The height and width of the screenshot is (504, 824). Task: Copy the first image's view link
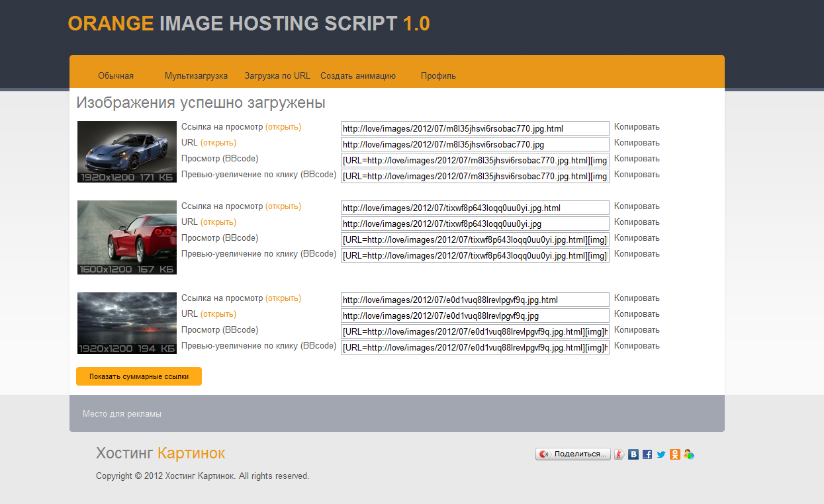[x=637, y=127]
